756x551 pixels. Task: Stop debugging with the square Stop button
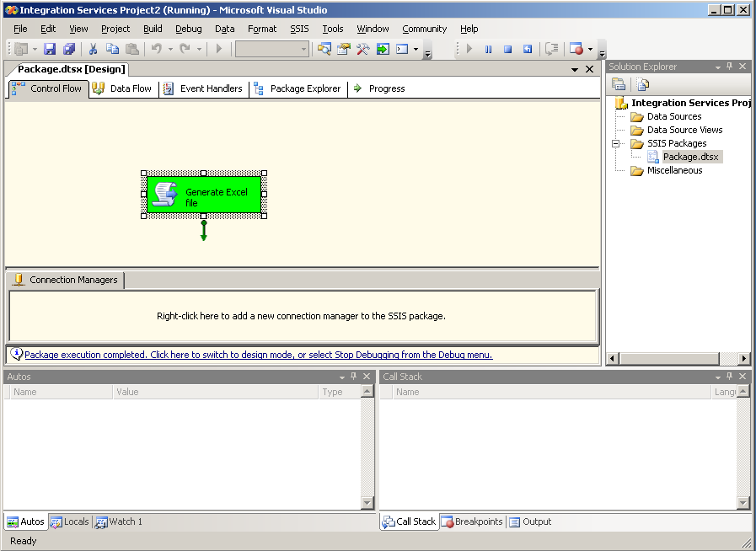click(x=507, y=49)
